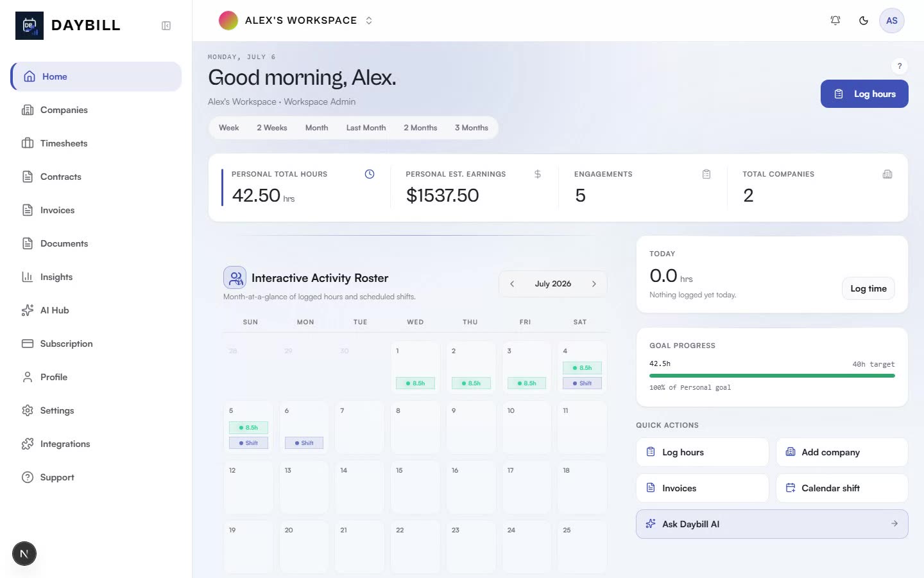The height and width of the screenshot is (578, 924).
Task: Click the Engagements clipboard icon
Action: pyautogui.click(x=706, y=174)
